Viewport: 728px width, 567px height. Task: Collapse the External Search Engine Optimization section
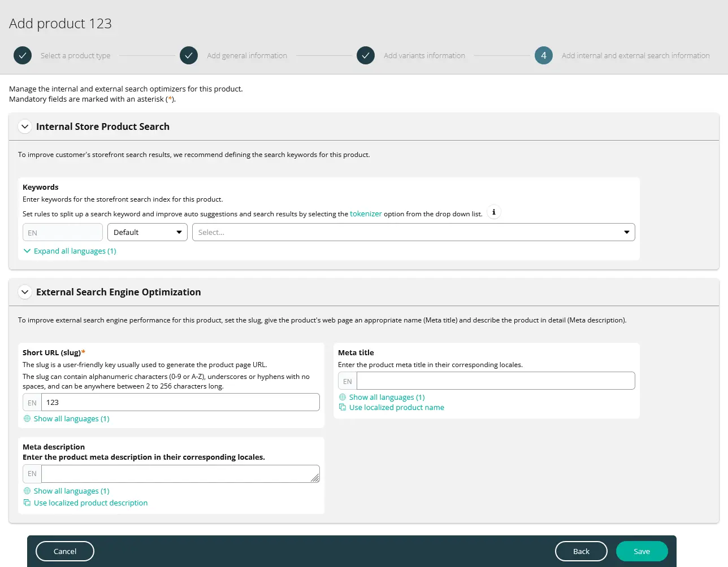(25, 292)
